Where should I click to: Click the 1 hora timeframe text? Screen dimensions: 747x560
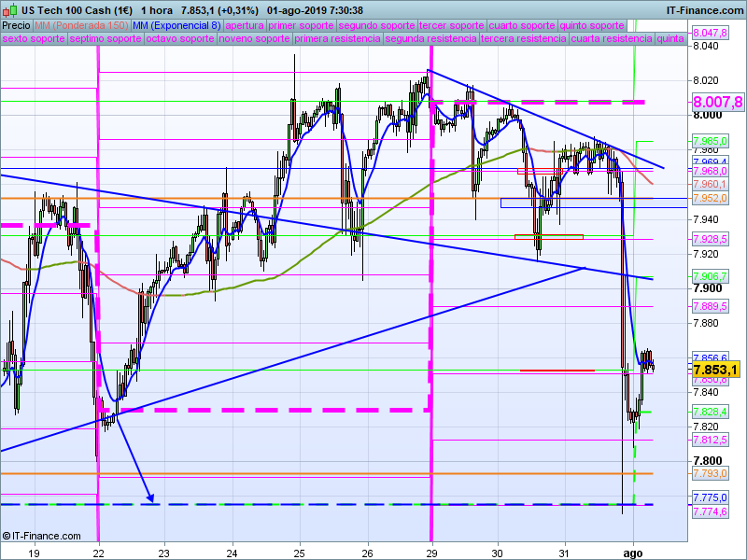pyautogui.click(x=157, y=10)
